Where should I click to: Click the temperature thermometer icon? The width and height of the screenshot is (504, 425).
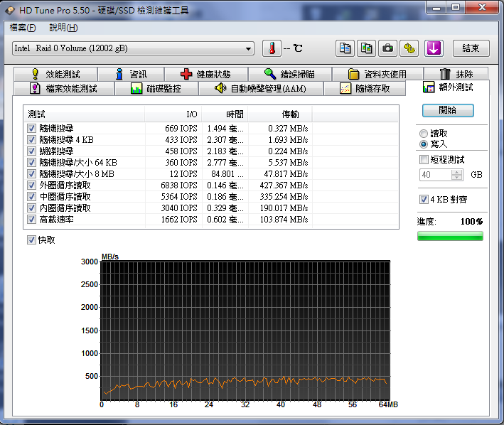(x=272, y=48)
